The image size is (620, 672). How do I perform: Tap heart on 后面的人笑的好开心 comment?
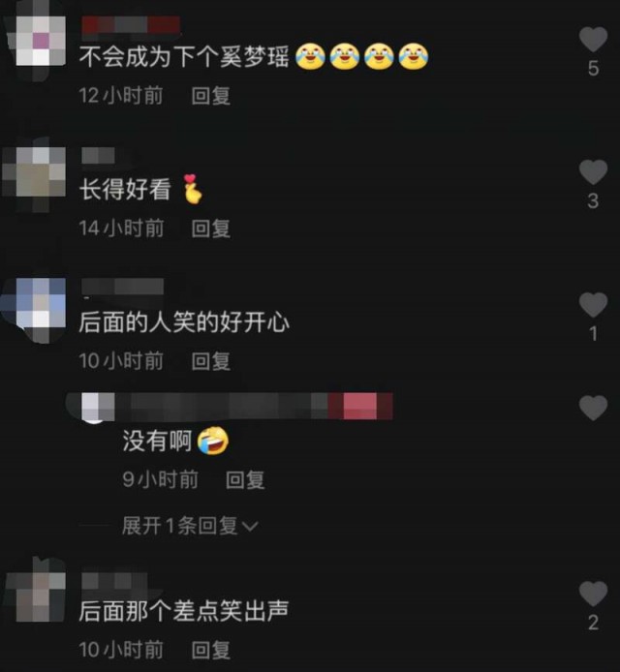tap(593, 305)
